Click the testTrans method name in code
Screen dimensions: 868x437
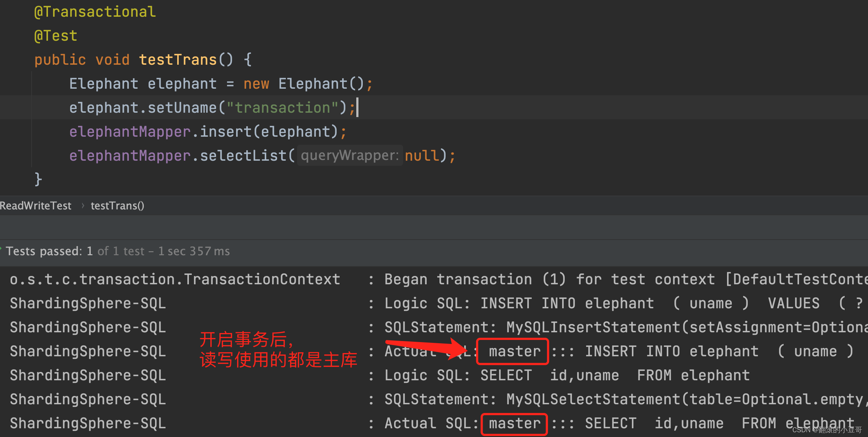178,60
